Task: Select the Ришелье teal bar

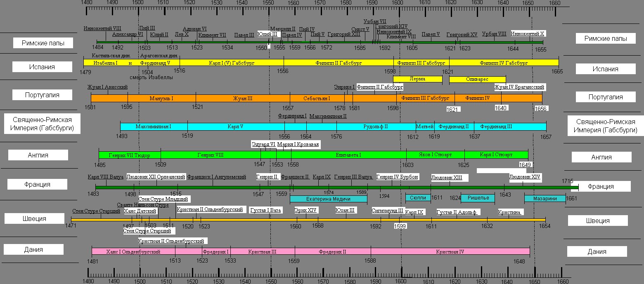Action: pos(478,198)
